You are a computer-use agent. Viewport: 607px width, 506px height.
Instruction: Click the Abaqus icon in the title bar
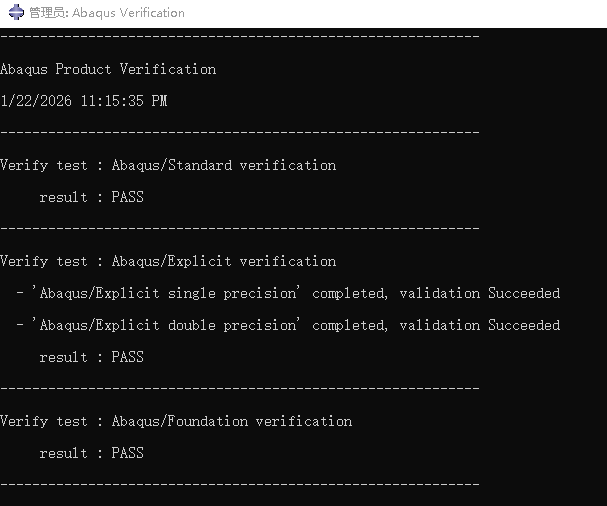[16, 13]
